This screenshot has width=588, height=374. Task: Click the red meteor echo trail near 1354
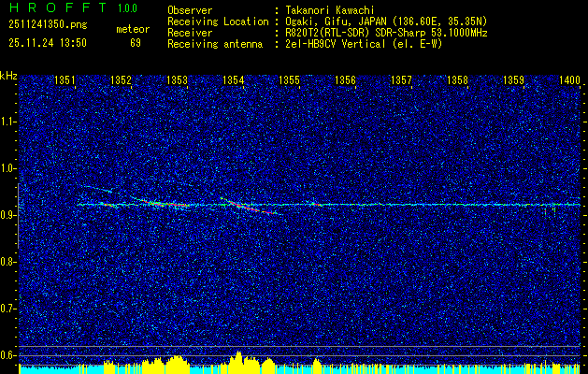[x=250, y=207]
